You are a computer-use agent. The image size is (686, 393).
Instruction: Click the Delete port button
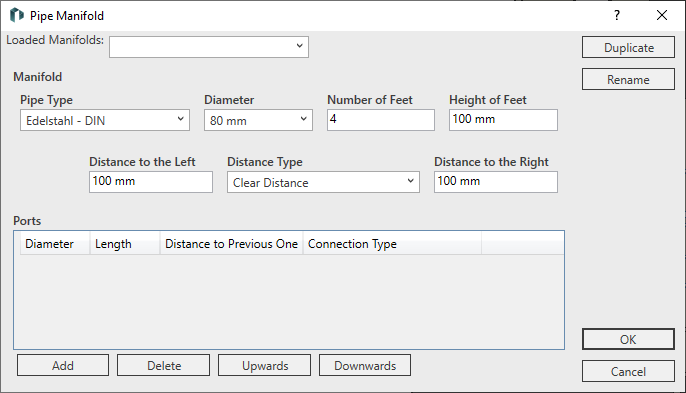click(x=163, y=365)
